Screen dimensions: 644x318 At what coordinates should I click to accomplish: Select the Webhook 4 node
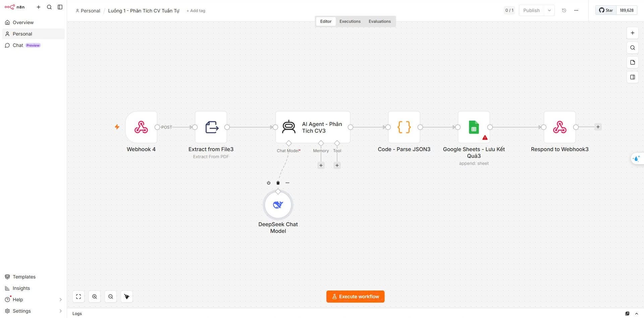(141, 127)
